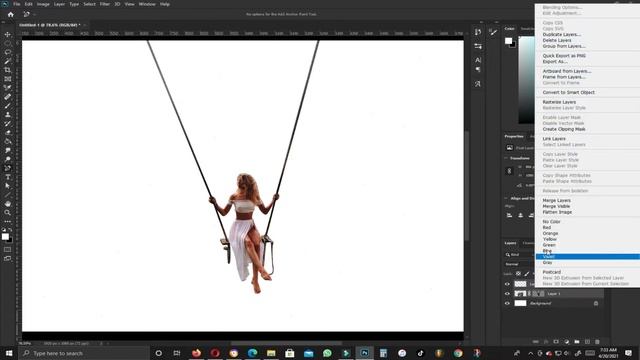Open the Edit Toolbar three-dots button
The image size is (640, 360).
point(7,221)
